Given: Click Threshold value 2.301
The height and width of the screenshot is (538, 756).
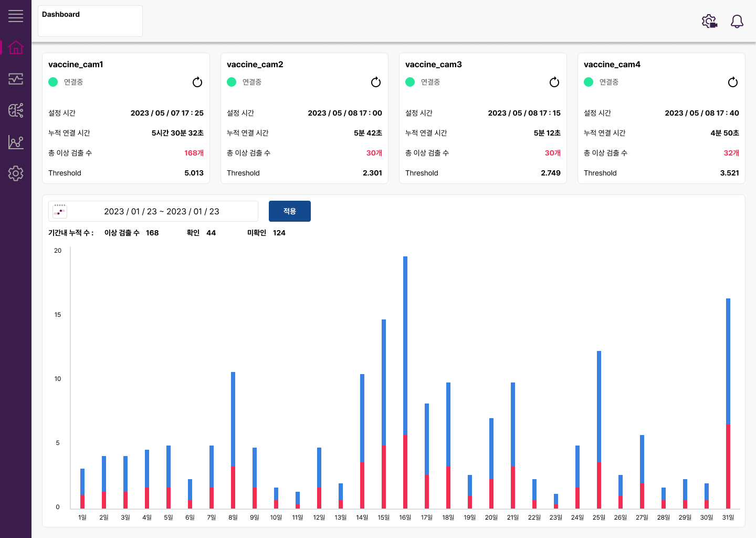Looking at the screenshot, I should click(372, 173).
